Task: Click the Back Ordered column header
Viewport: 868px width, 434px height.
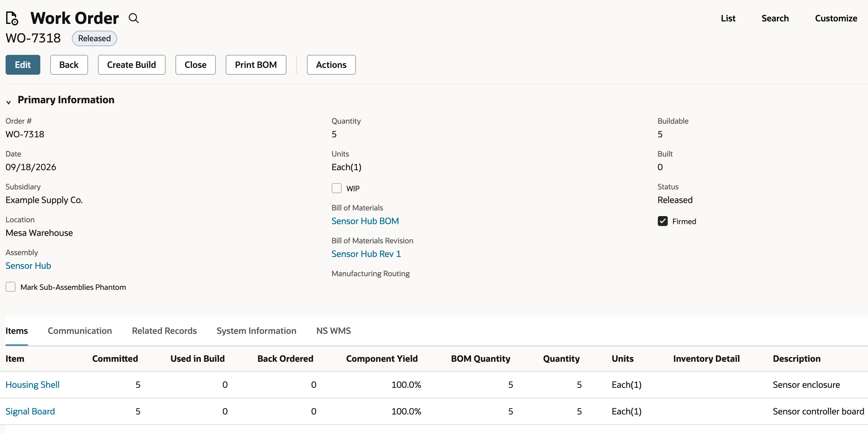Action: coord(286,359)
